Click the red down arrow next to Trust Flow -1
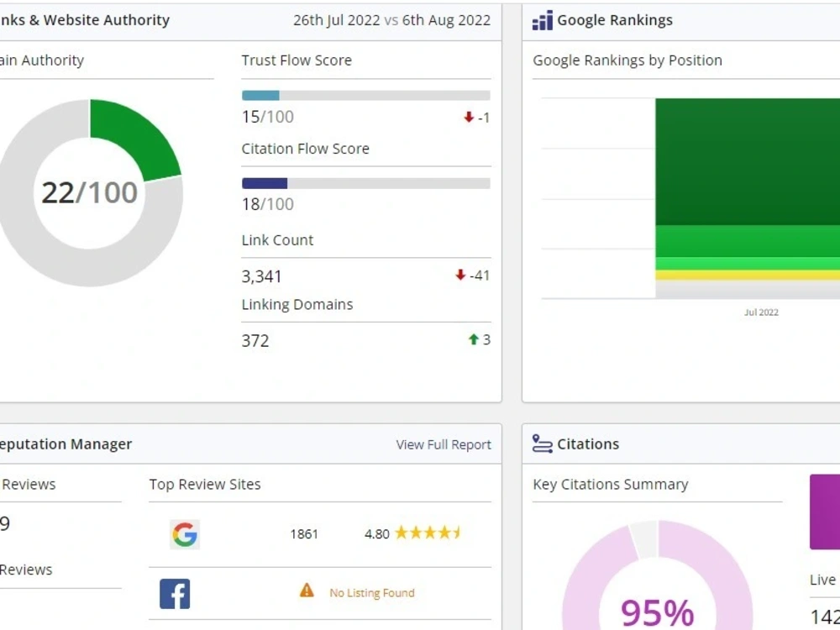The image size is (840, 630). (469, 117)
